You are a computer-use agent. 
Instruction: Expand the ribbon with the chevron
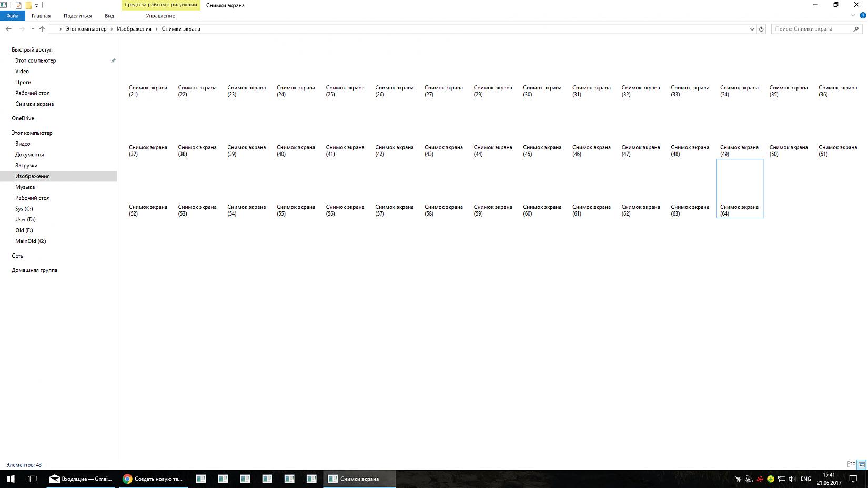[x=853, y=15]
